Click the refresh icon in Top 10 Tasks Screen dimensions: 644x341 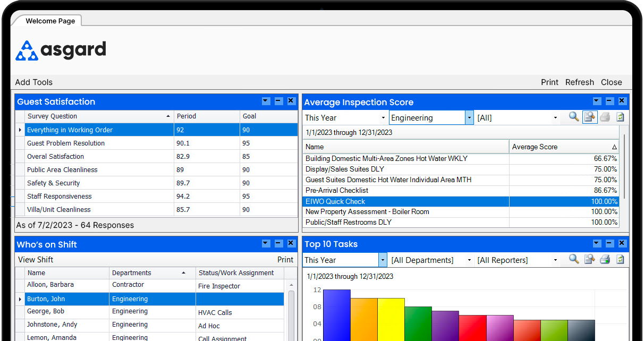coord(620,259)
